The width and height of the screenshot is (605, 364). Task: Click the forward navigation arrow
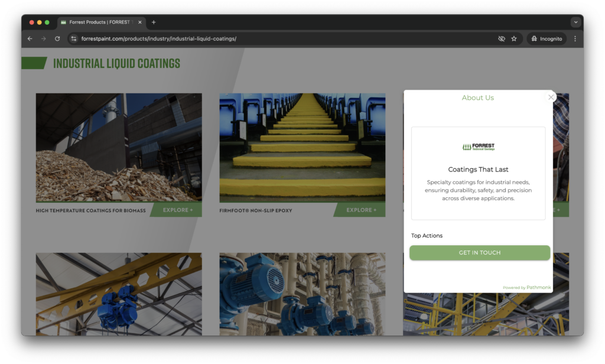click(44, 39)
